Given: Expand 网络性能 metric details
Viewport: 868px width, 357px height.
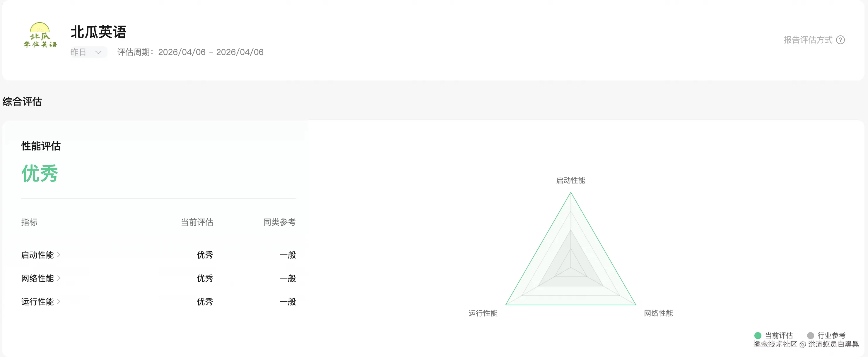Looking at the screenshot, I should (x=37, y=278).
